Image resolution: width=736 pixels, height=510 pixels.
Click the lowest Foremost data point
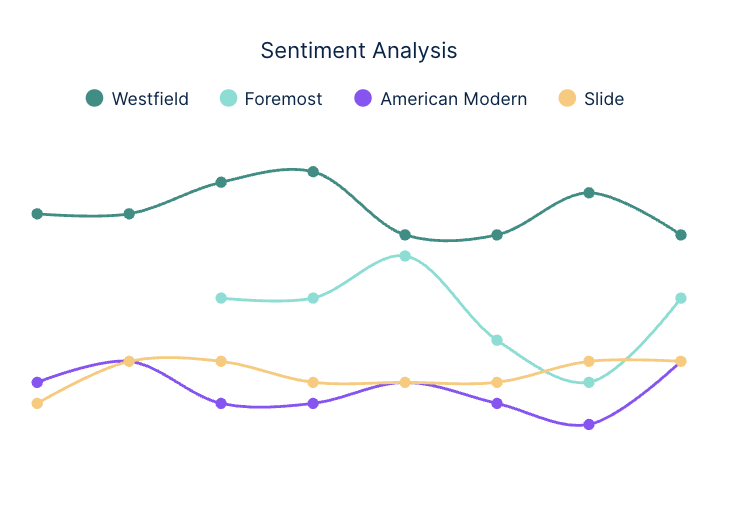pyautogui.click(x=589, y=383)
